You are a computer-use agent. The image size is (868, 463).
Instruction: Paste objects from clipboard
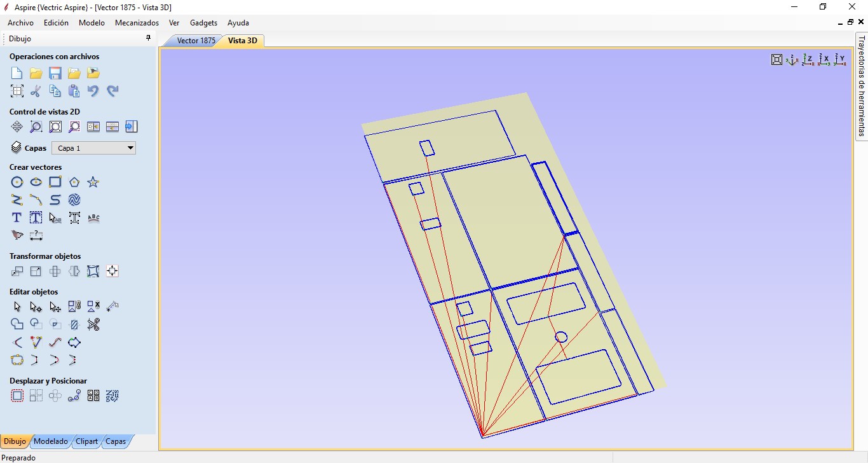(74, 91)
